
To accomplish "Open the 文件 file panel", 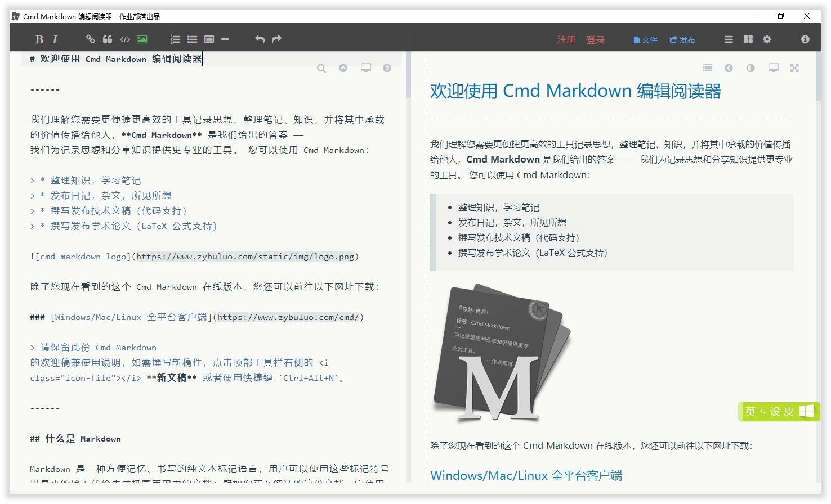I will pos(645,40).
